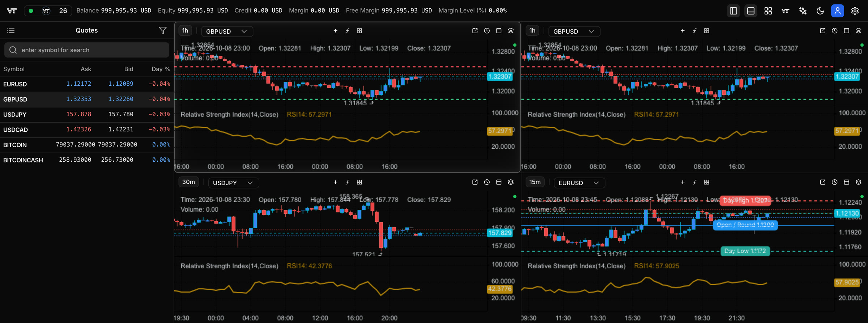The height and width of the screenshot is (323, 868).
Task: Toggle the bottom panel layout icon
Action: (x=750, y=11)
